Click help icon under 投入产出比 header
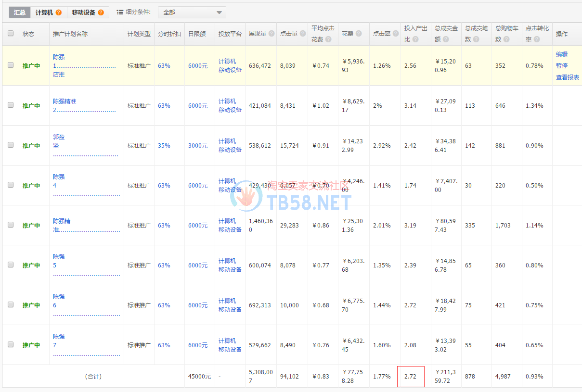582x392 pixels. point(415,39)
